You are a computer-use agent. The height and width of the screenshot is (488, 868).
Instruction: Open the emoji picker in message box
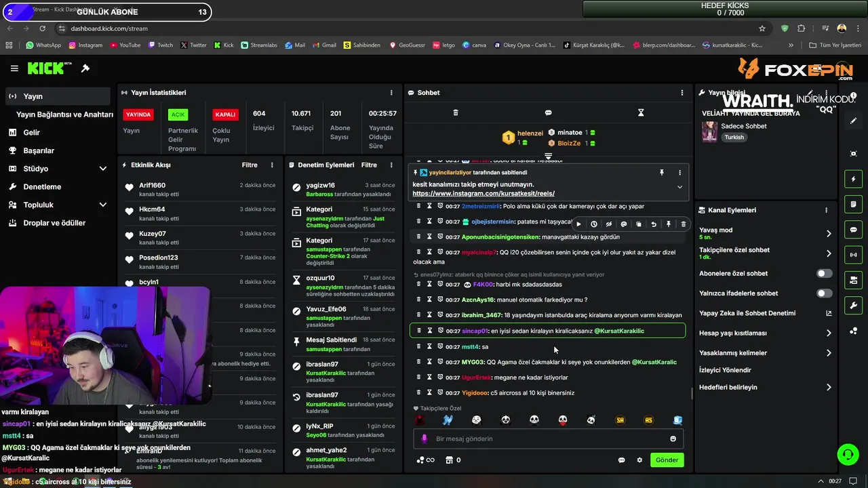pos(673,439)
